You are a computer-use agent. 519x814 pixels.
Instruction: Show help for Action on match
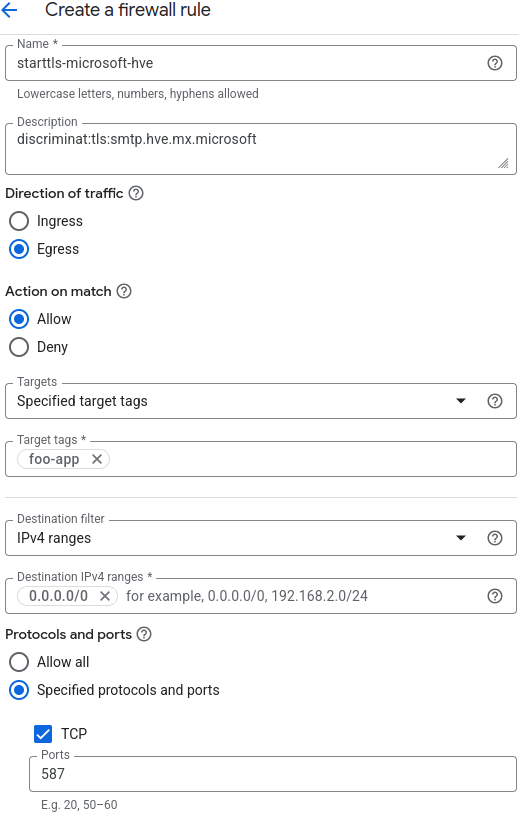pos(124,291)
